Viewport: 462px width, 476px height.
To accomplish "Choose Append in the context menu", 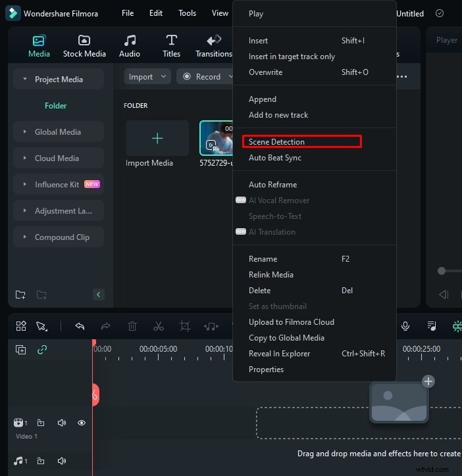I will click(315, 99).
